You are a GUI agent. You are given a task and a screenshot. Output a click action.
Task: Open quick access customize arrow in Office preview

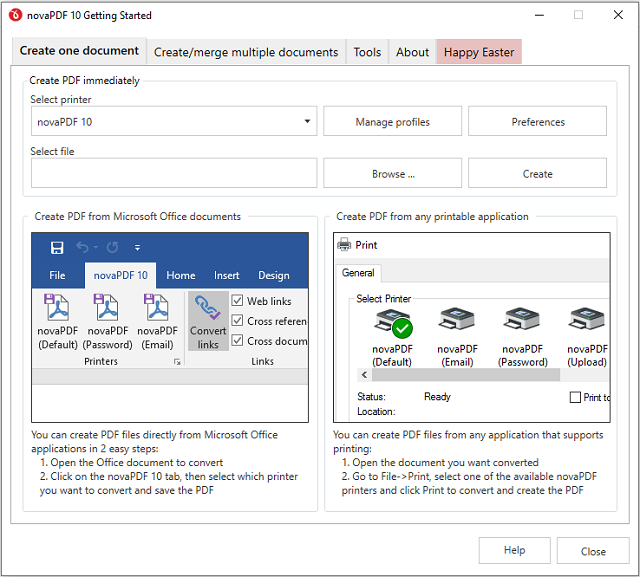tap(138, 248)
